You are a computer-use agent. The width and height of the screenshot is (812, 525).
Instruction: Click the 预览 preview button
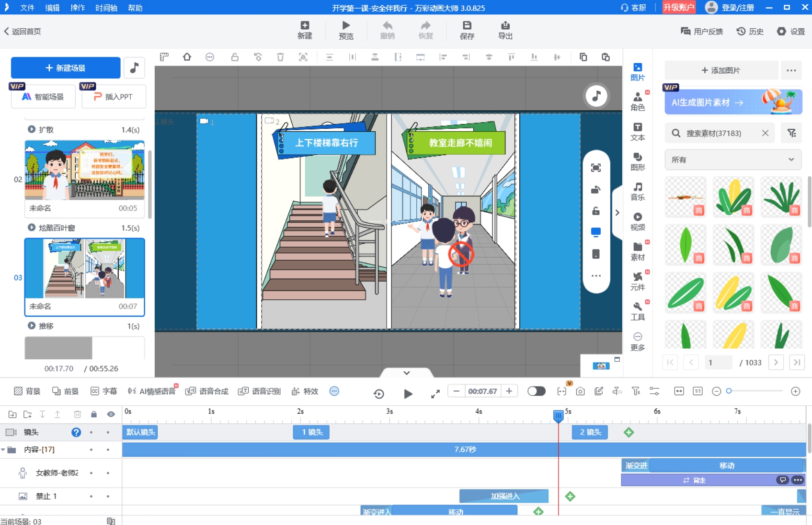[x=346, y=30]
